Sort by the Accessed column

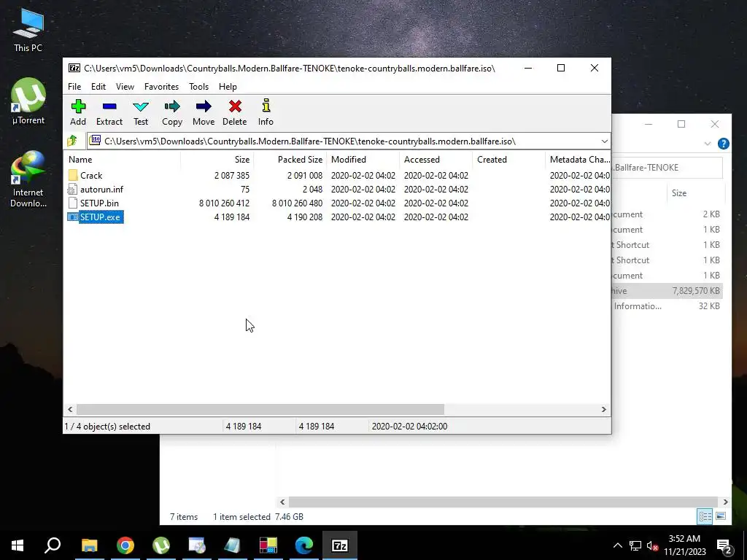pyautogui.click(x=436, y=160)
